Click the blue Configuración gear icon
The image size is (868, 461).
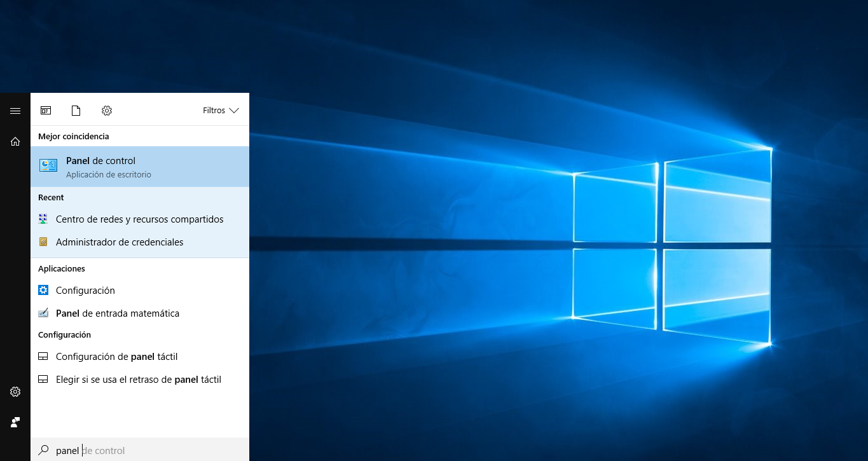click(43, 291)
